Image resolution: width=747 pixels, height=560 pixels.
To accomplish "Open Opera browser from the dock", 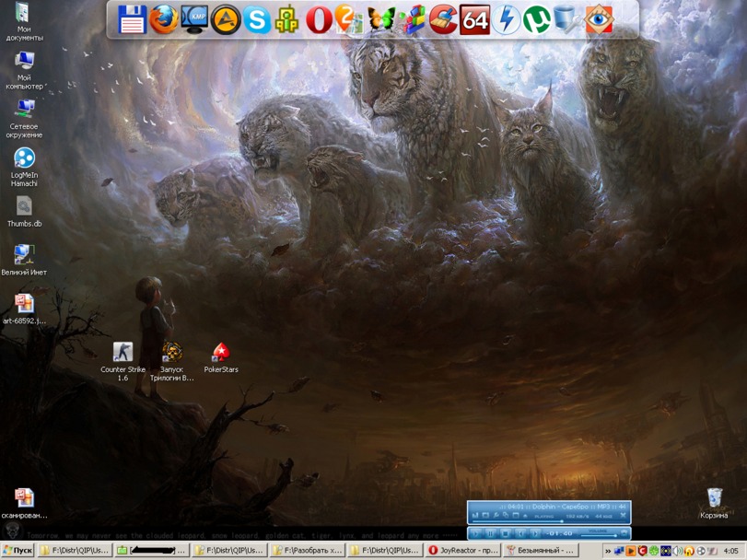I will pos(319,19).
